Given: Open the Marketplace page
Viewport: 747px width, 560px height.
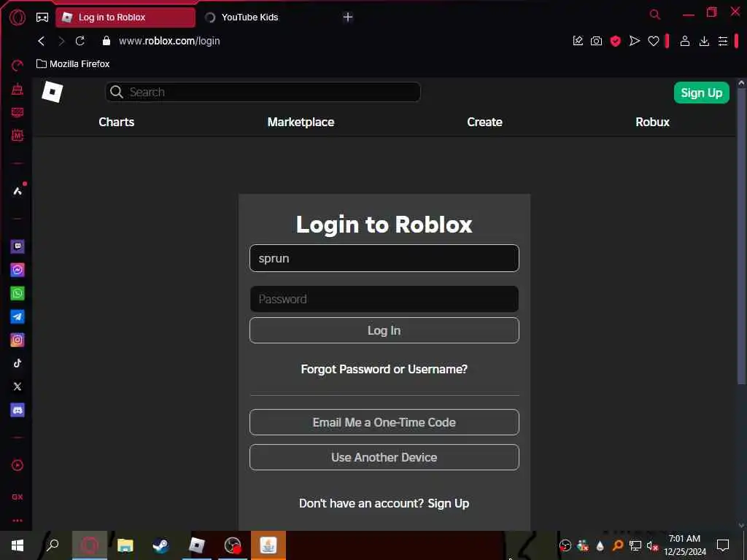Looking at the screenshot, I should (x=301, y=122).
